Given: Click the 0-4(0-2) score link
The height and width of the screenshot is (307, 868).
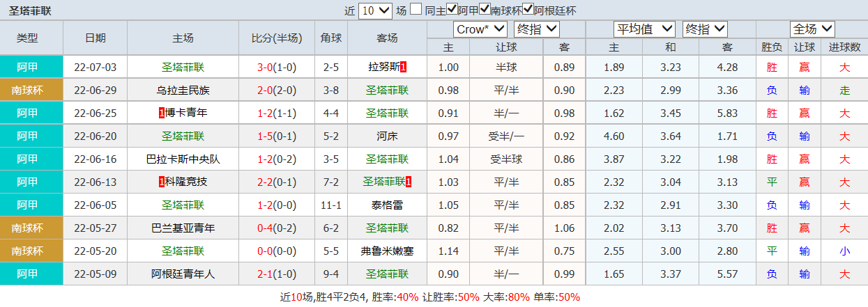Looking at the screenshot, I should tap(276, 228).
